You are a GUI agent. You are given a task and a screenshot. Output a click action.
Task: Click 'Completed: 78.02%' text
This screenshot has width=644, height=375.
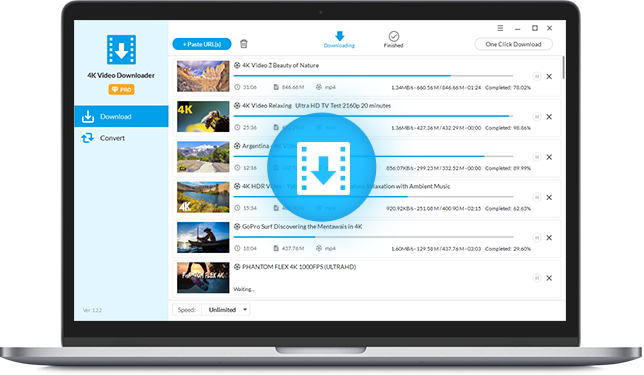pos(508,87)
